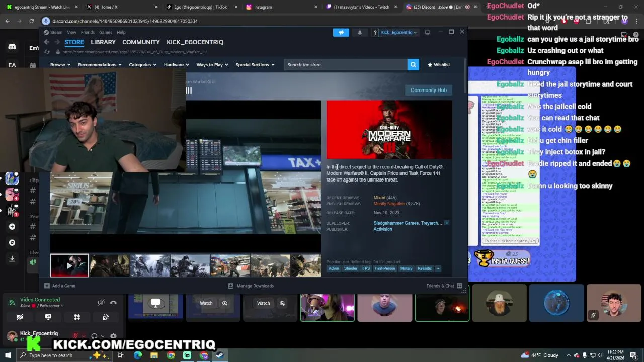The image size is (644, 362).
Task: Open Games menu in Steam
Action: (105, 32)
